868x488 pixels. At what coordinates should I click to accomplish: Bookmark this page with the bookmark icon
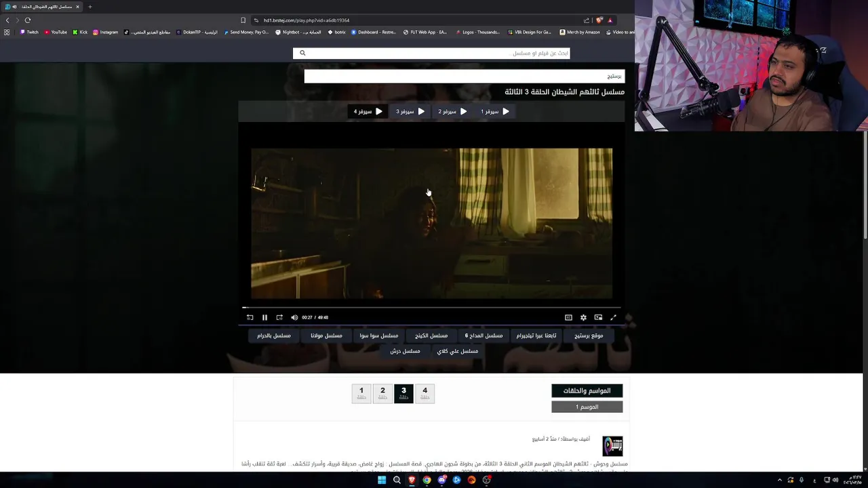tap(243, 20)
